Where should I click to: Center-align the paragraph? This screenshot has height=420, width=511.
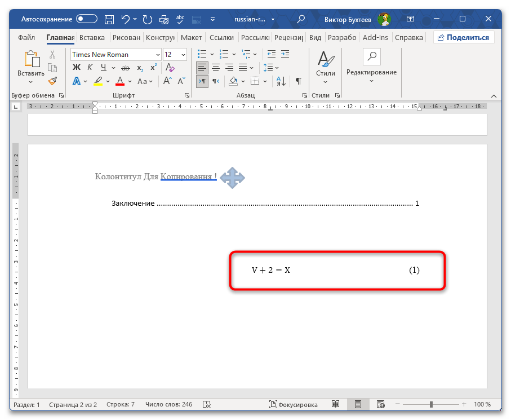[x=216, y=68]
